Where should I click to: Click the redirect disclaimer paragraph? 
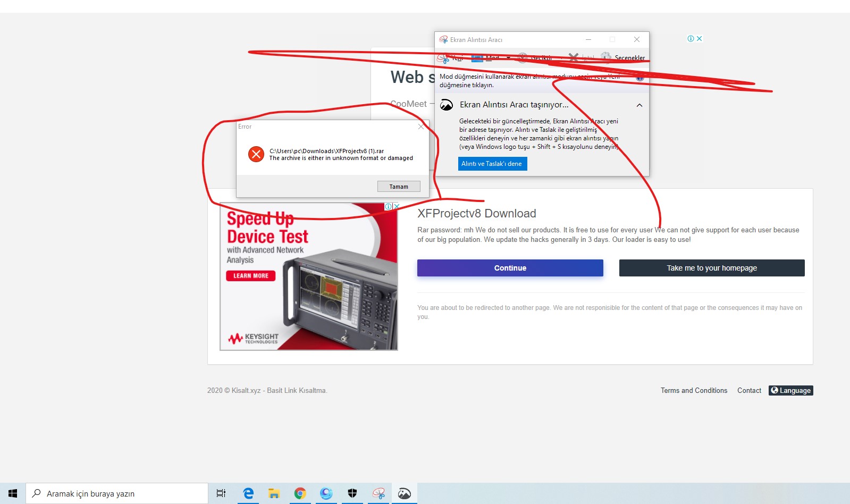tap(610, 312)
